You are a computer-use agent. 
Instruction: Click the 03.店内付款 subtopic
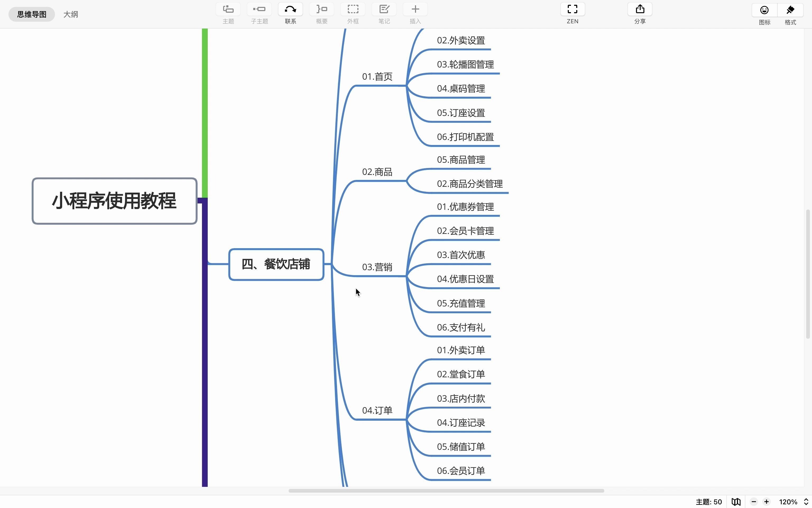pyautogui.click(x=461, y=399)
